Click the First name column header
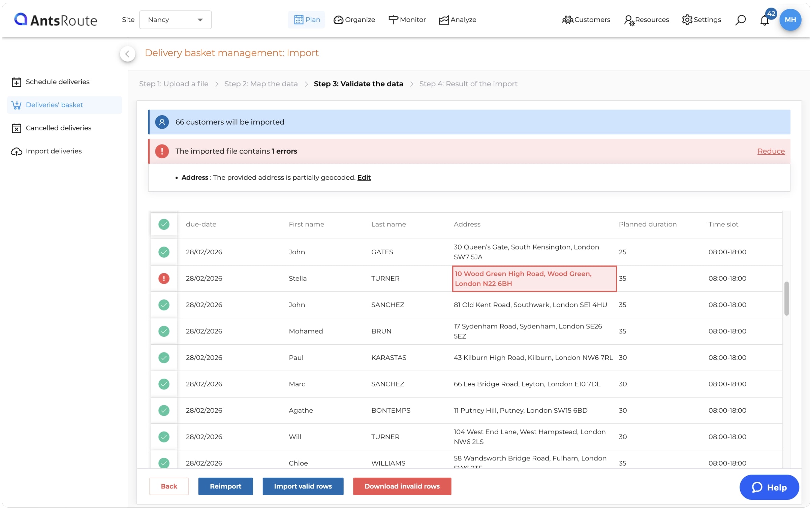 tap(306, 224)
